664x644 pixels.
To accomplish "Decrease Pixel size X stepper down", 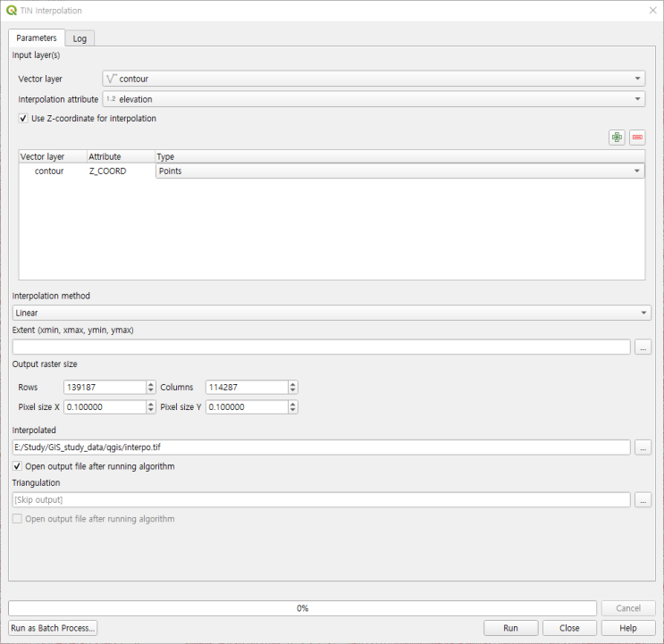I will (x=151, y=410).
